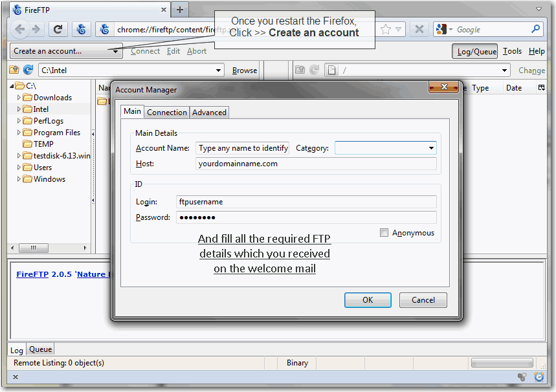Image resolution: width=556 pixels, height=392 pixels.
Task: Click the Connect link
Action: [145, 51]
